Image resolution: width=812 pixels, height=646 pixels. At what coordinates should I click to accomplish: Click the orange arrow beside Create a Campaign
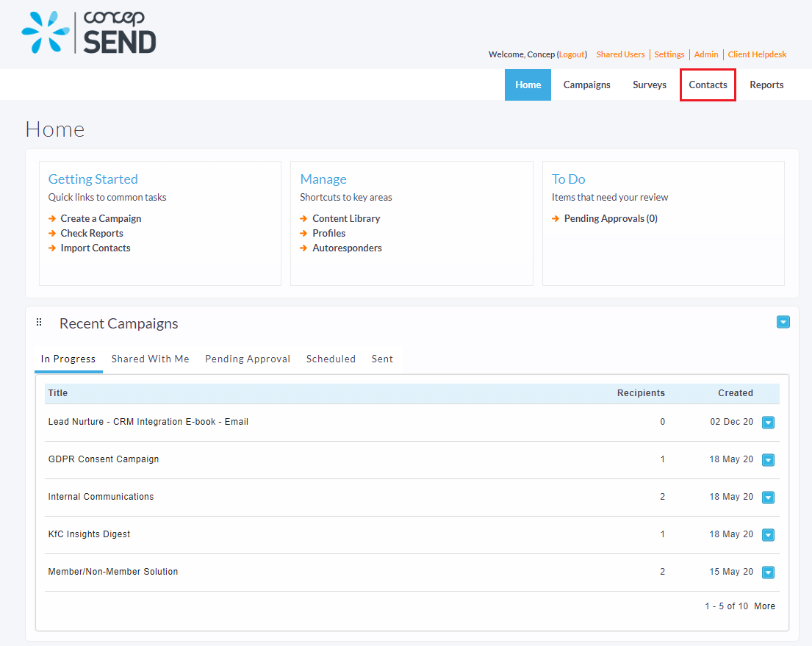point(51,218)
